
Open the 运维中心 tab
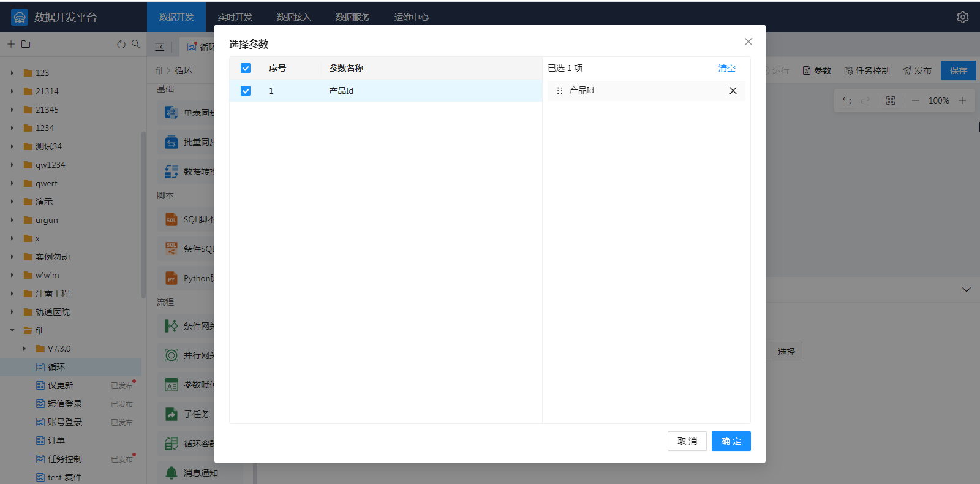[412, 17]
